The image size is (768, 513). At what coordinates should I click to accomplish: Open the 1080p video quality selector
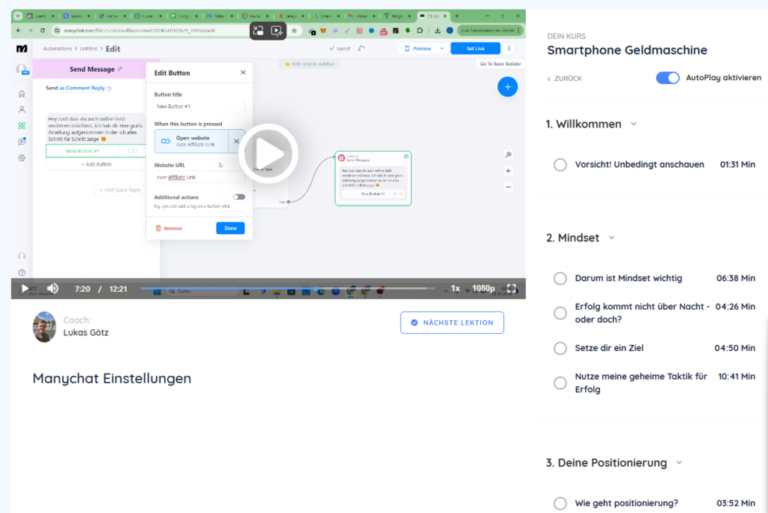483,289
